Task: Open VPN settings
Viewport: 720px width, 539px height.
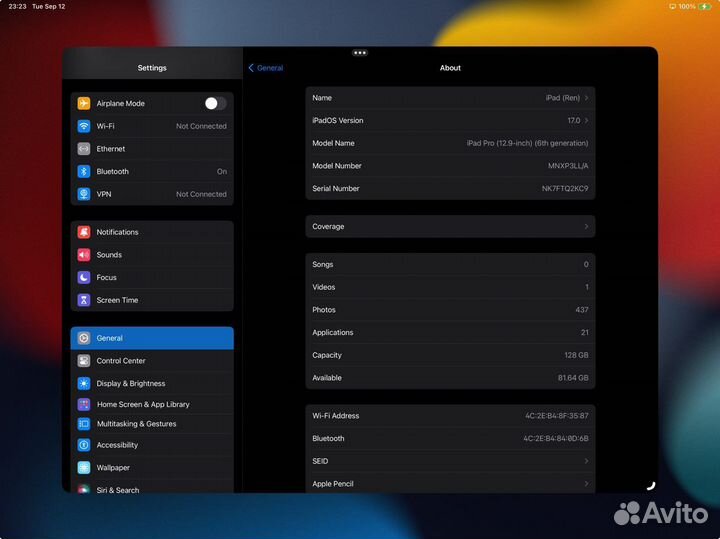Action: coord(152,194)
